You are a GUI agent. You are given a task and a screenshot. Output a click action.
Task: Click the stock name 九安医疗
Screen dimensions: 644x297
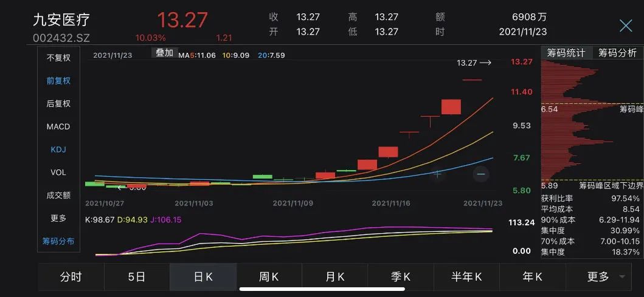(61, 19)
